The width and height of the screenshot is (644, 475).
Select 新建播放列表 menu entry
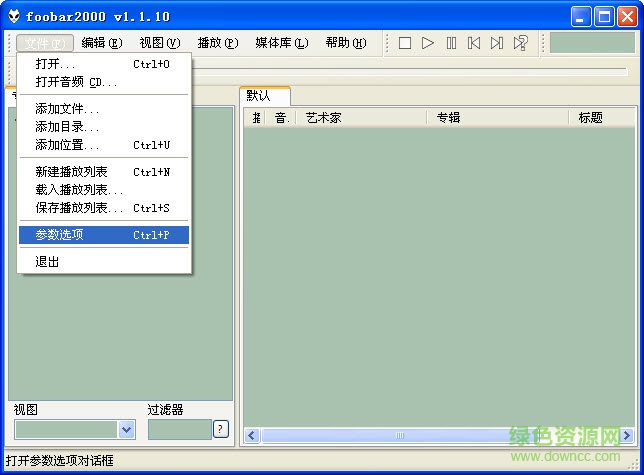tap(104, 172)
